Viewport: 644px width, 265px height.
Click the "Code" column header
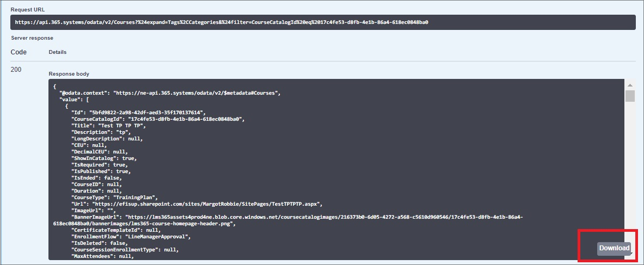(x=19, y=52)
